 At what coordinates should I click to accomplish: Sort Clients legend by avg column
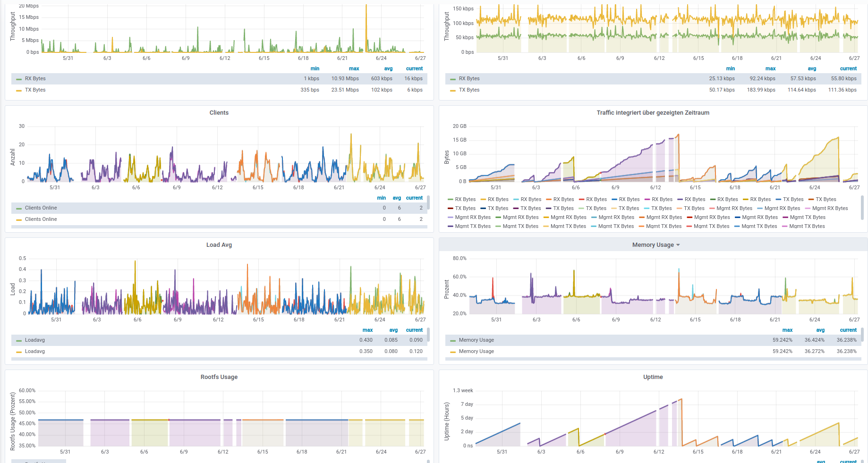coord(397,198)
